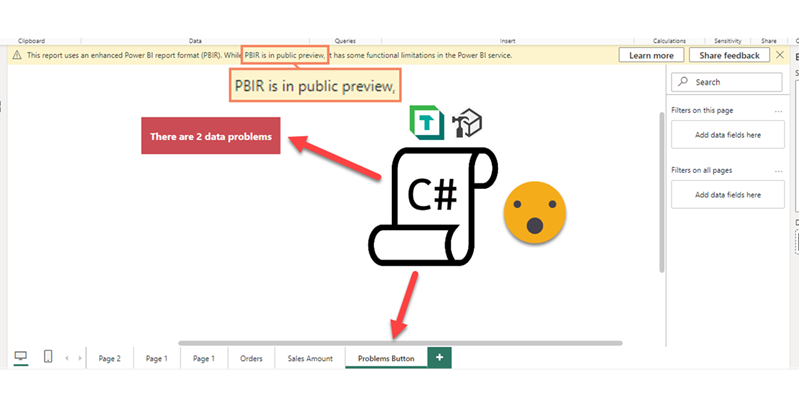The height and width of the screenshot is (419, 800).
Task: Dismiss the PBIR preview warning banner
Action: pyautogui.click(x=779, y=55)
